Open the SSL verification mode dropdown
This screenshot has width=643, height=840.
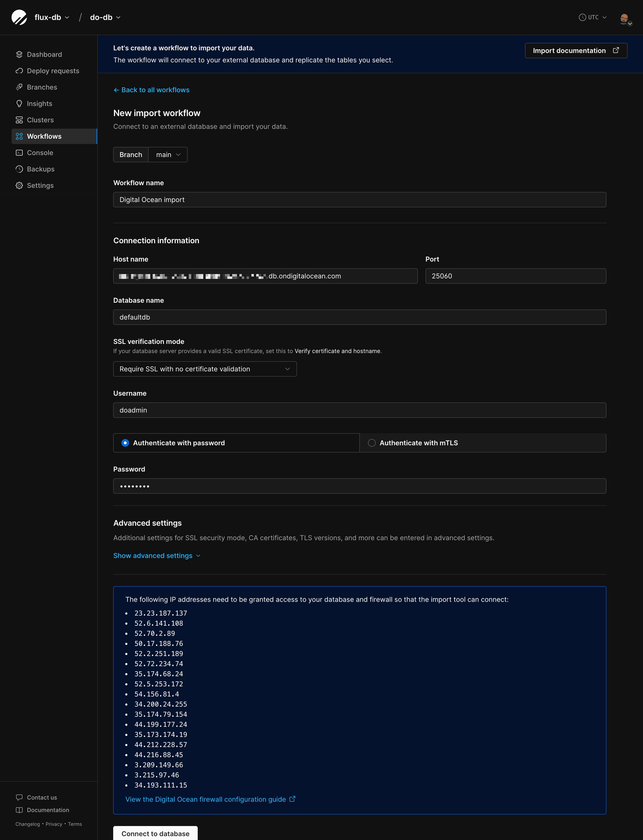tap(205, 368)
